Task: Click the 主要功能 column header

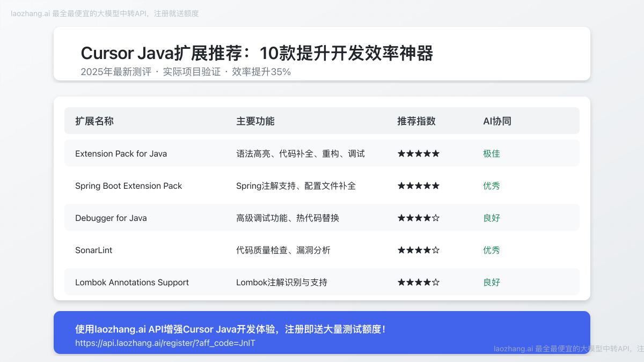Action: click(x=255, y=121)
